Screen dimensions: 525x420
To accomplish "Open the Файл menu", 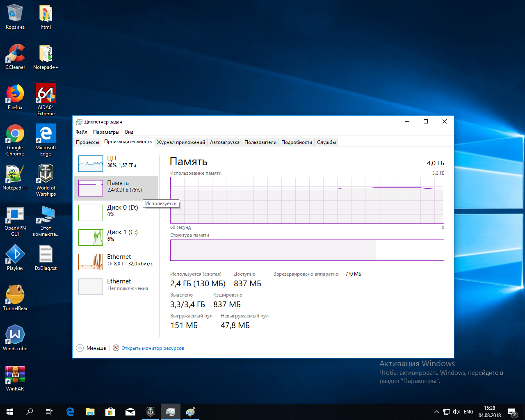I will [x=82, y=132].
